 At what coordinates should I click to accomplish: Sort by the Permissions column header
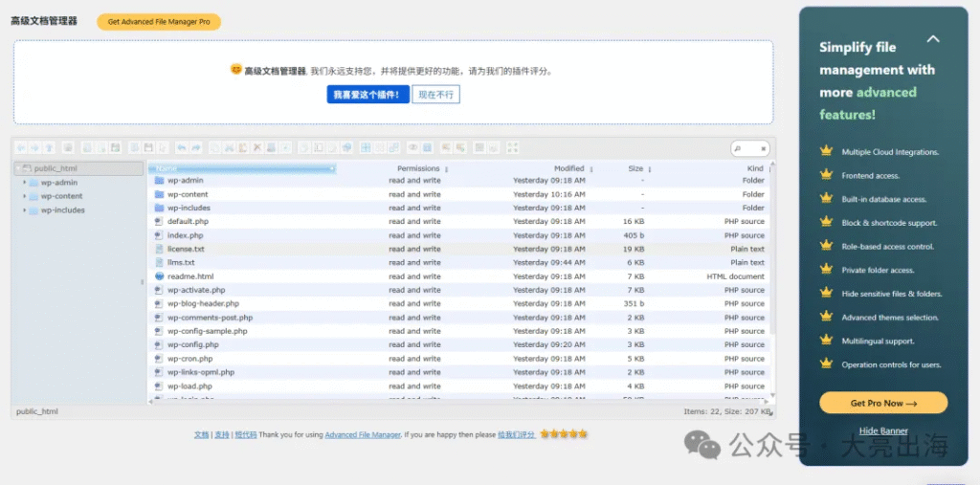pos(418,168)
